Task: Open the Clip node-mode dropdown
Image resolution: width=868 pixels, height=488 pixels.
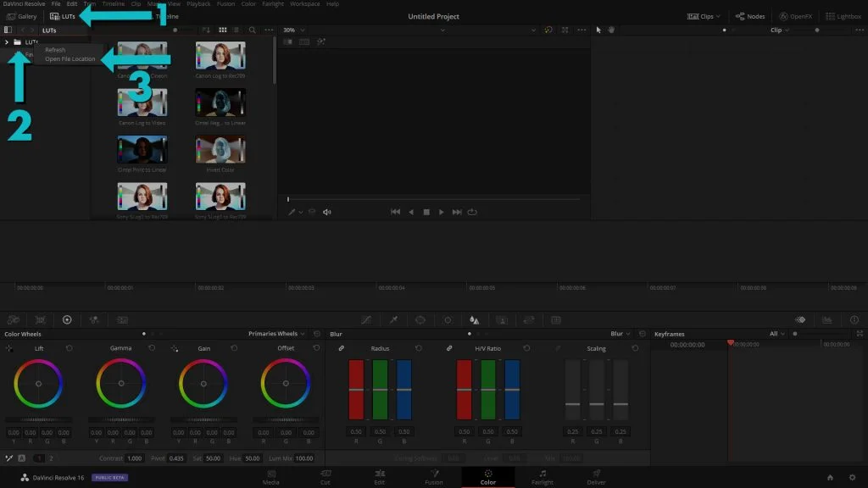Action: [x=780, y=30]
